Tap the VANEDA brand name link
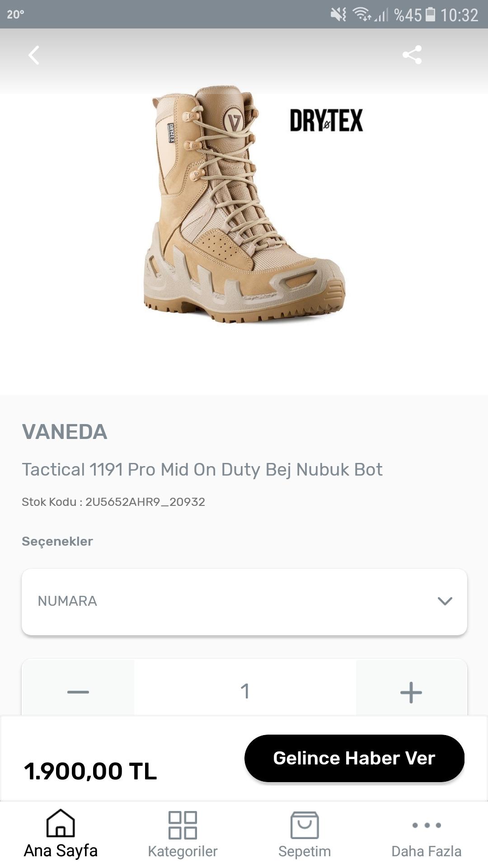 [65, 432]
